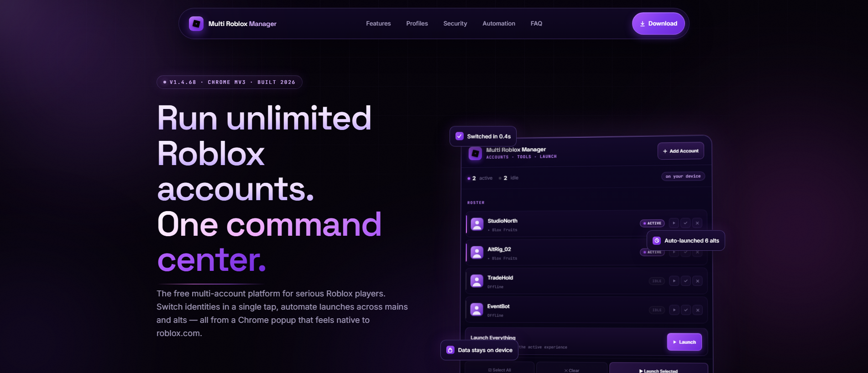Click the TradeHold account avatar icon
Image resolution: width=868 pixels, height=373 pixels.
tap(477, 281)
